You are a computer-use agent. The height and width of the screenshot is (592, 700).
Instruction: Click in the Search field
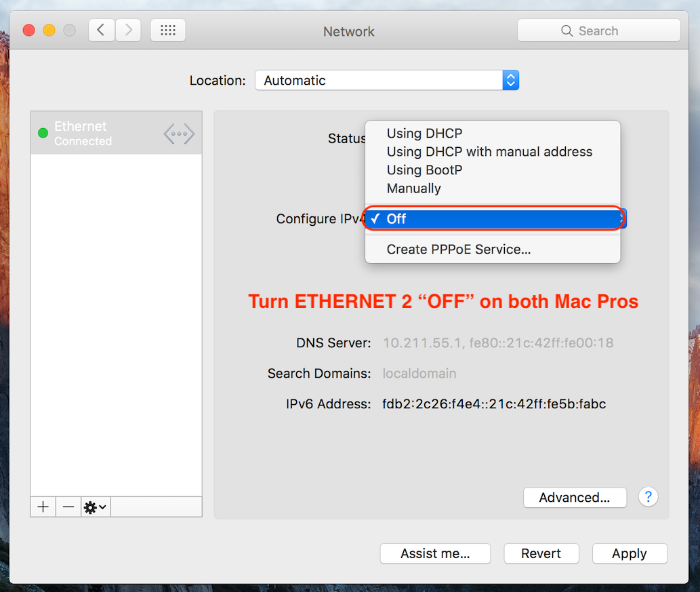point(598,31)
